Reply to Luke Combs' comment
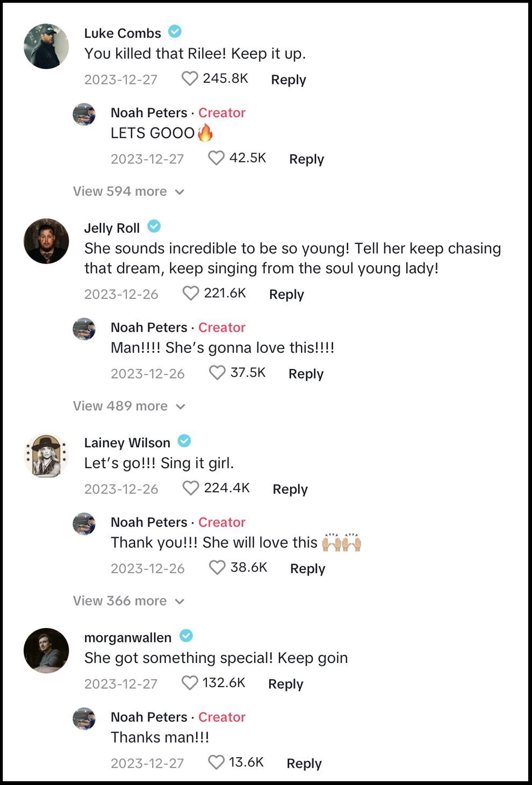The width and height of the screenshot is (532, 785). [x=288, y=80]
